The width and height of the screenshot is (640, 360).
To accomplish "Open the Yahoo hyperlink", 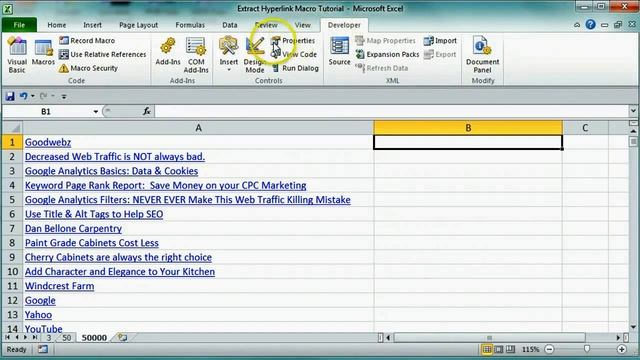I will [38, 315].
